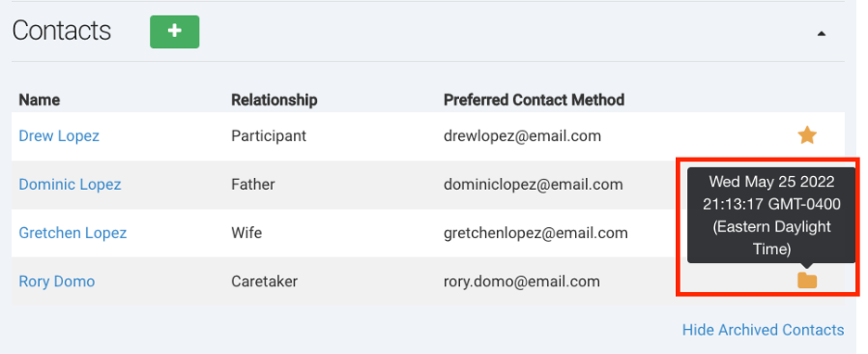
Task: Click the orange archive folder icon for Rory Domo
Action: pos(807,281)
